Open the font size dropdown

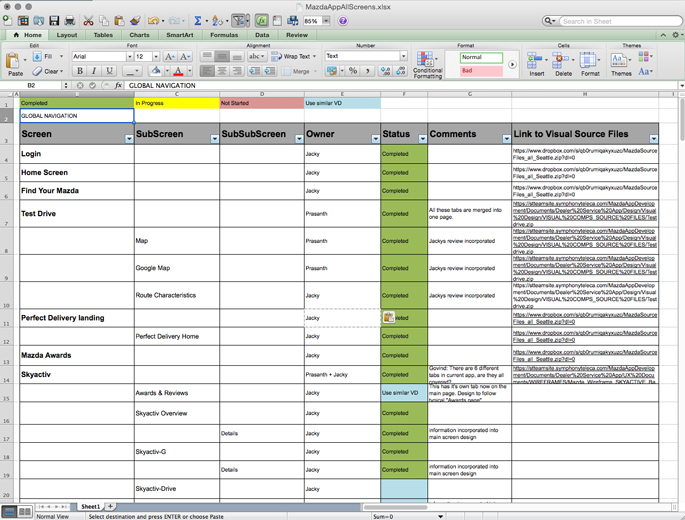156,56
